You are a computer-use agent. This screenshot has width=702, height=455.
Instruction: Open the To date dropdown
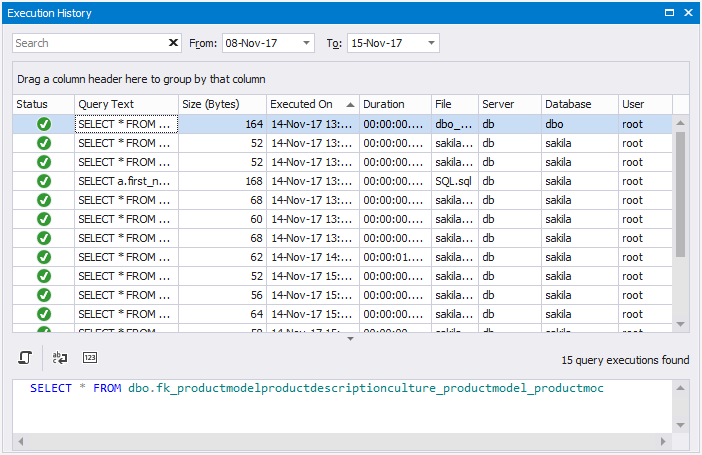[x=431, y=43]
